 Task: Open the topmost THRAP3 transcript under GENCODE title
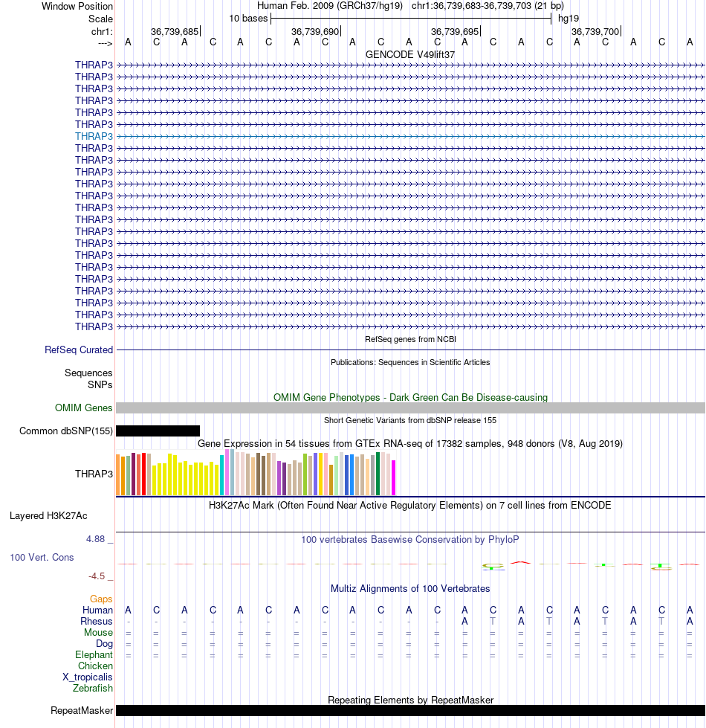94,65
